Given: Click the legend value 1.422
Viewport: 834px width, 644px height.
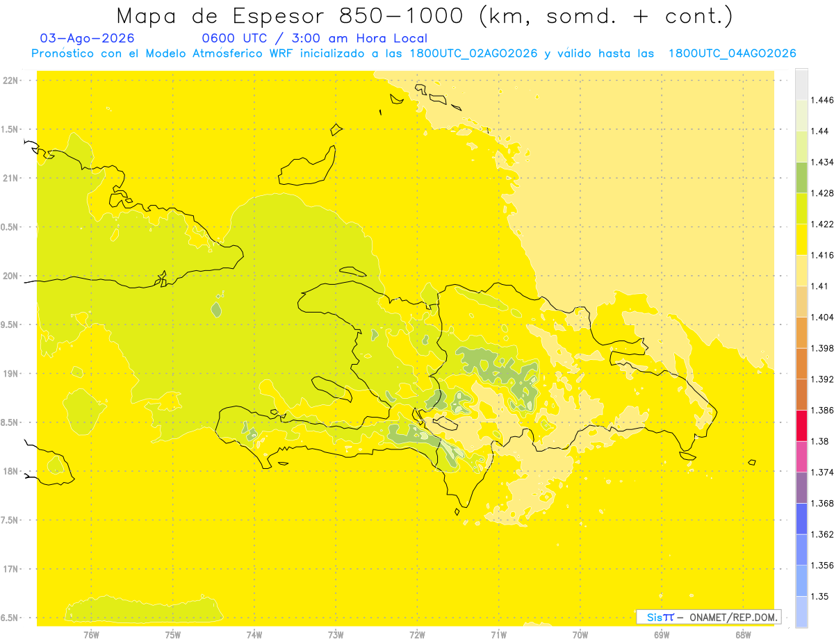Looking at the screenshot, I should [823, 224].
